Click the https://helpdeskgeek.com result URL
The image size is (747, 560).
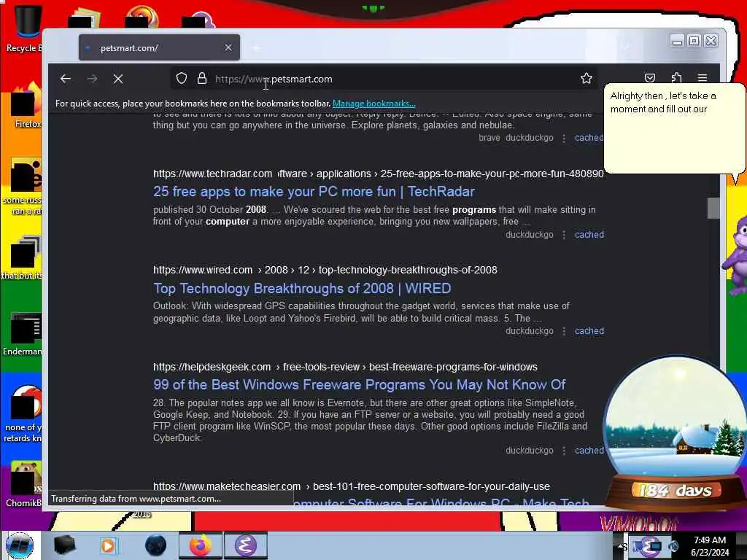(x=212, y=367)
